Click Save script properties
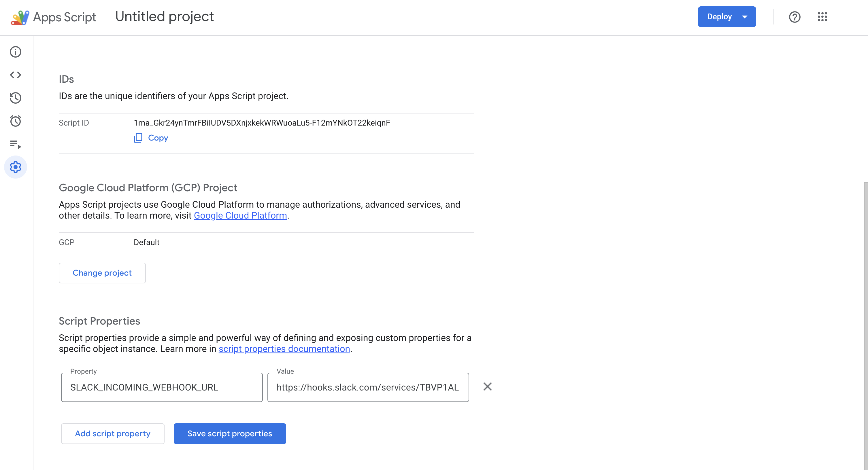 click(x=230, y=433)
